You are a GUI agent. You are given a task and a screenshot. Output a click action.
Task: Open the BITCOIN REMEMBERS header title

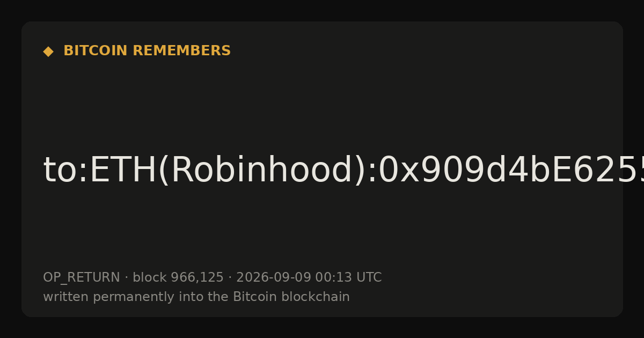pyautogui.click(x=147, y=51)
